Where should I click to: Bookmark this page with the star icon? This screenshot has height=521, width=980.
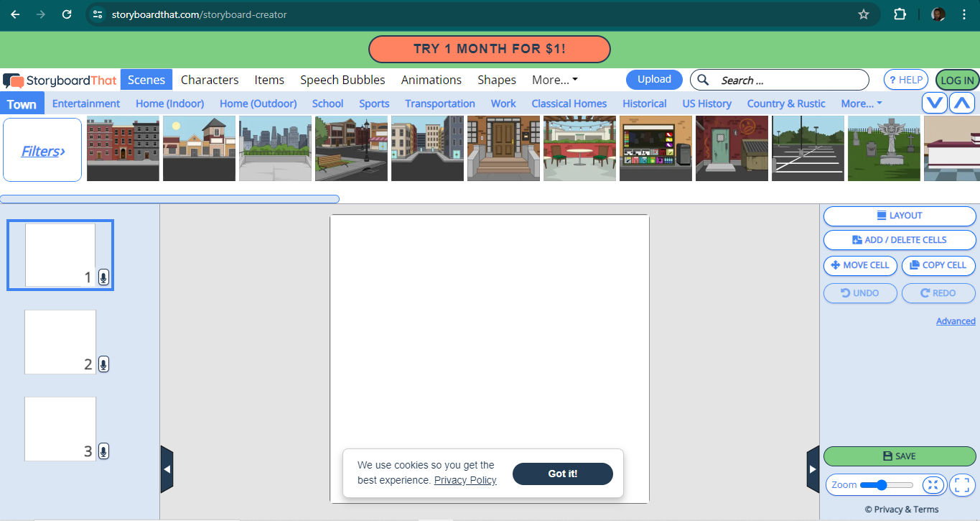point(864,14)
